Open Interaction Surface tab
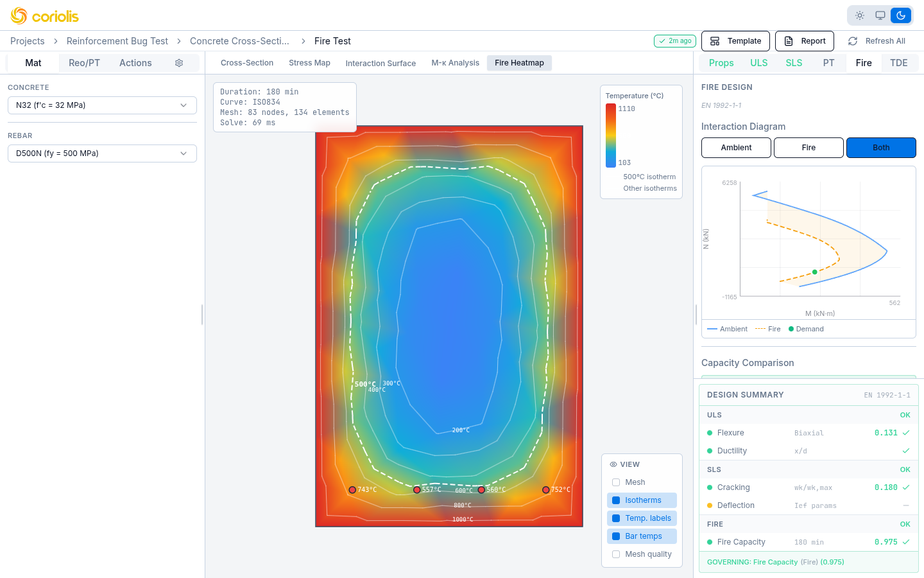Screen dimensions: 924x578 pyautogui.click(x=381, y=63)
